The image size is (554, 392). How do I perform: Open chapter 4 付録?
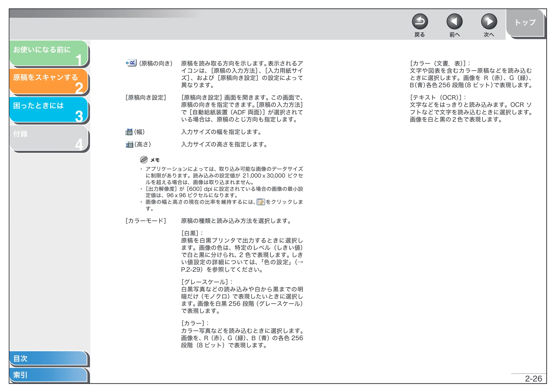49,138
